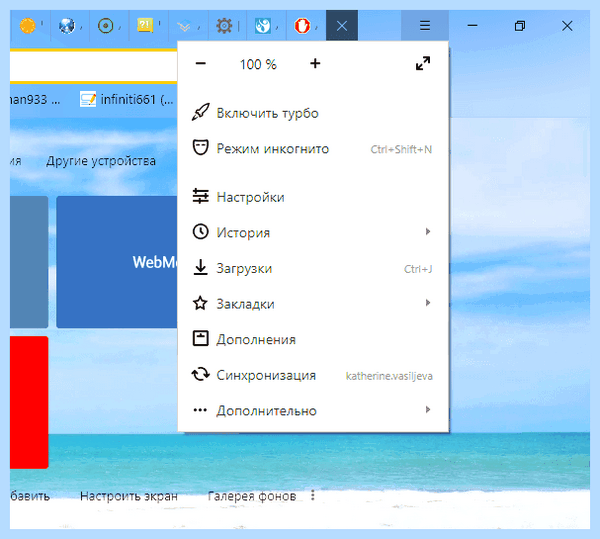Screen dimensions: 600x539
Task: Increase zoom with the plus button
Action: click(x=315, y=64)
